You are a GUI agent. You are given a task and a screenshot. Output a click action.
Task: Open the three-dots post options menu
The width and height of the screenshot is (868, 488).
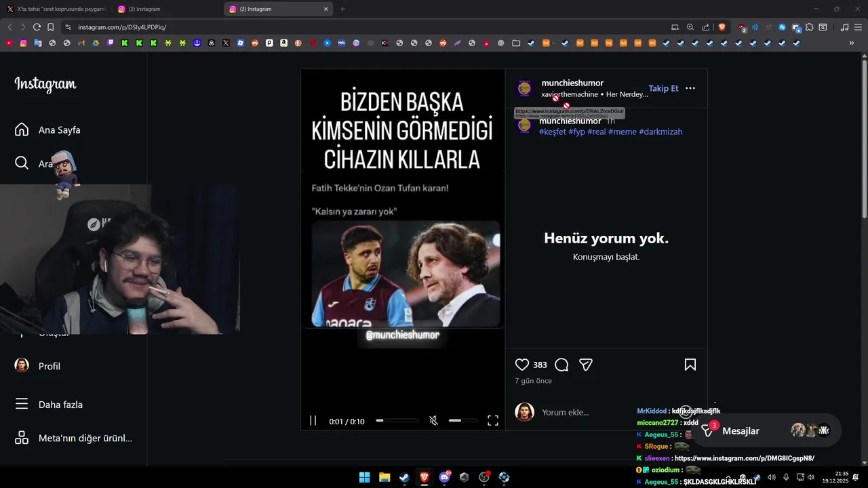click(690, 88)
